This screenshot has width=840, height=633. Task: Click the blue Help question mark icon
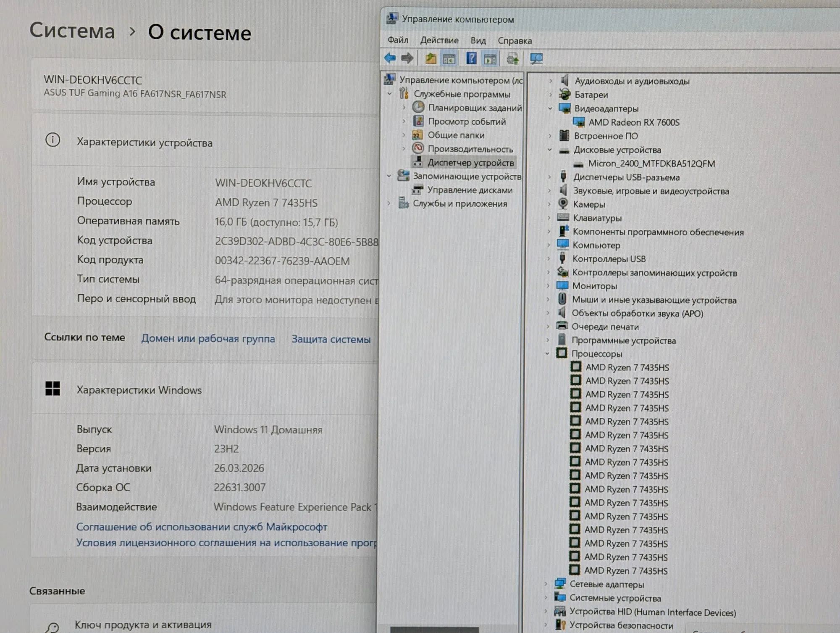click(471, 58)
